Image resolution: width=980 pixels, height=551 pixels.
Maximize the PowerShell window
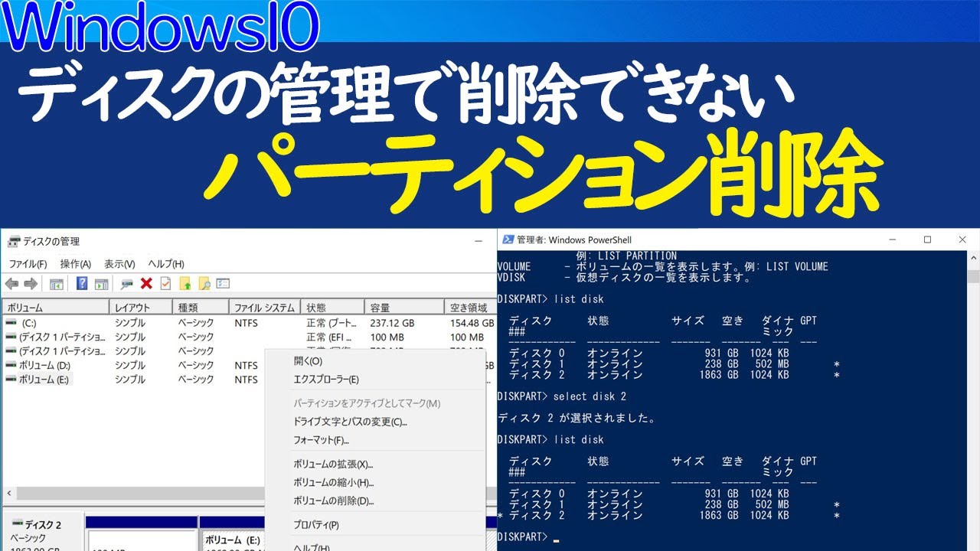(927, 240)
